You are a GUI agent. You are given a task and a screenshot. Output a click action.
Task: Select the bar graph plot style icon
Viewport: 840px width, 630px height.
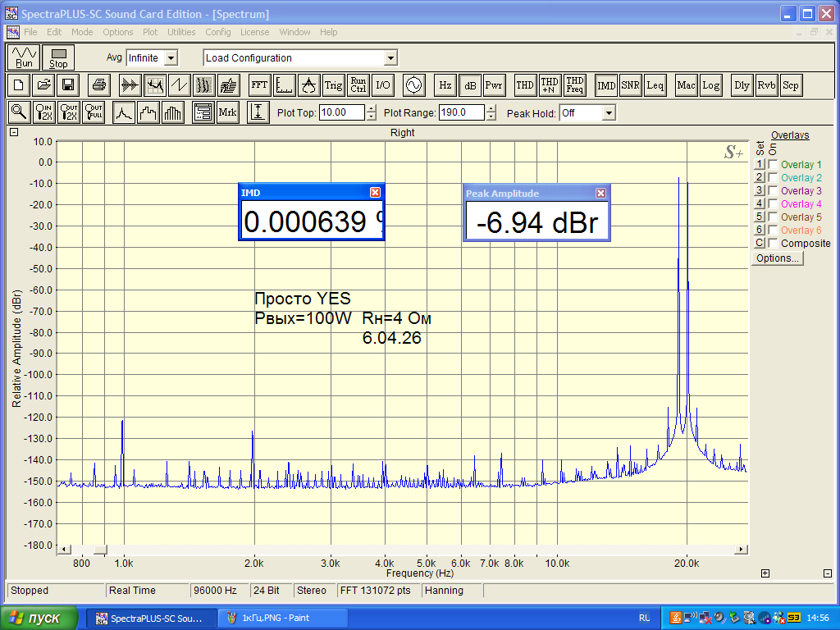[x=173, y=112]
